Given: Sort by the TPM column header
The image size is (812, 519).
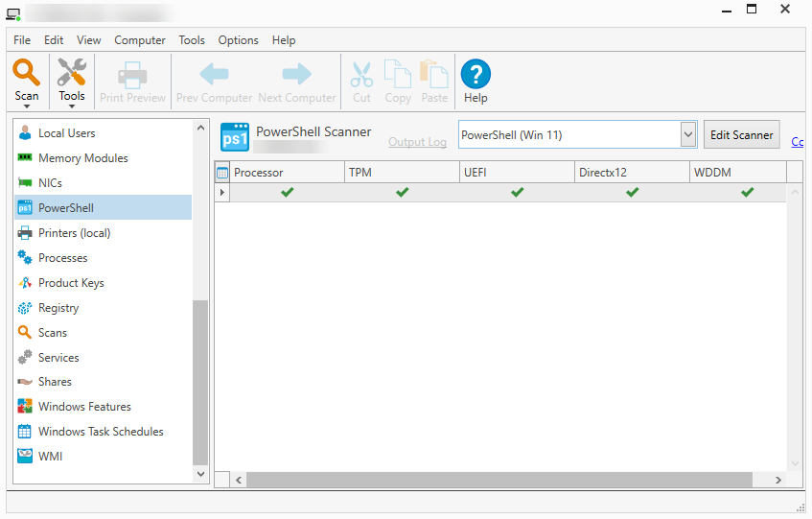Looking at the screenshot, I should click(402, 173).
